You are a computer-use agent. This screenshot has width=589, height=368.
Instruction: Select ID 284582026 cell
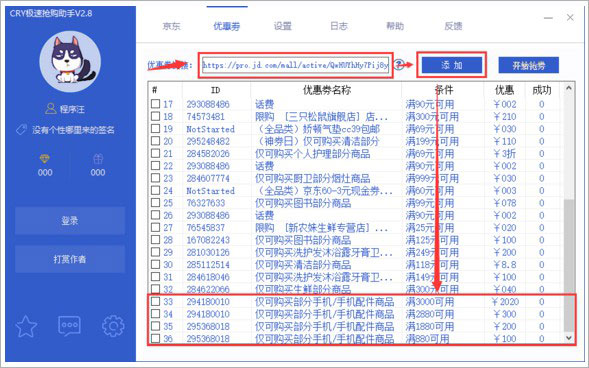pos(208,154)
